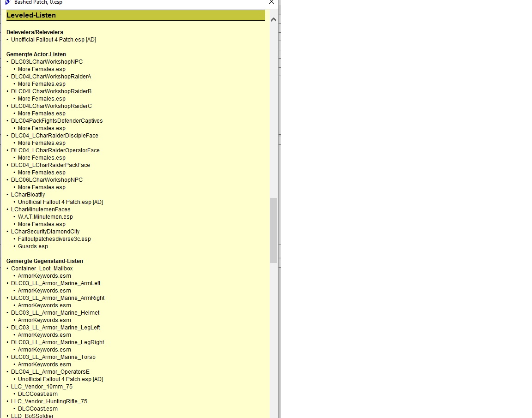
Task: Click the DLC04PackFightsDefenderCaptives list item
Action: pyautogui.click(x=57, y=121)
